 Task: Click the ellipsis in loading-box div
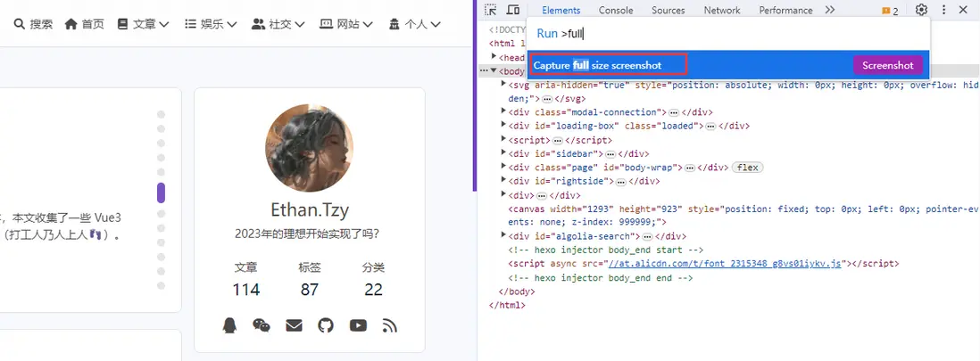711,127
